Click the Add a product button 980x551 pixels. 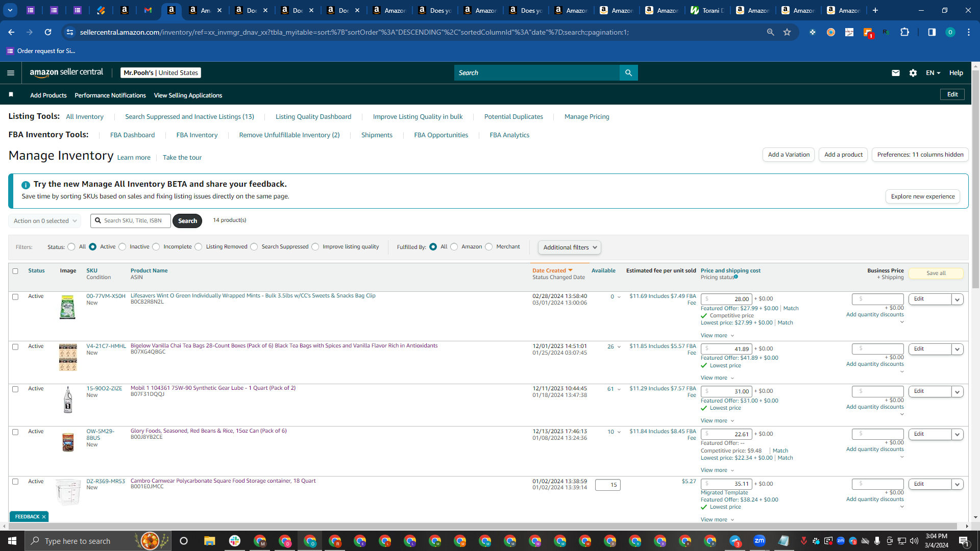click(843, 155)
